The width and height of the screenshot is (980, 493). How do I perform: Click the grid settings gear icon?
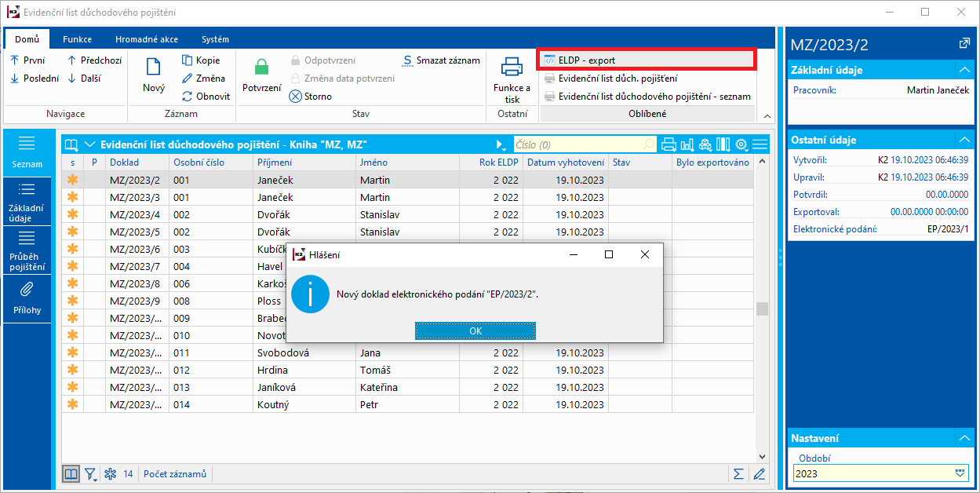(x=741, y=144)
